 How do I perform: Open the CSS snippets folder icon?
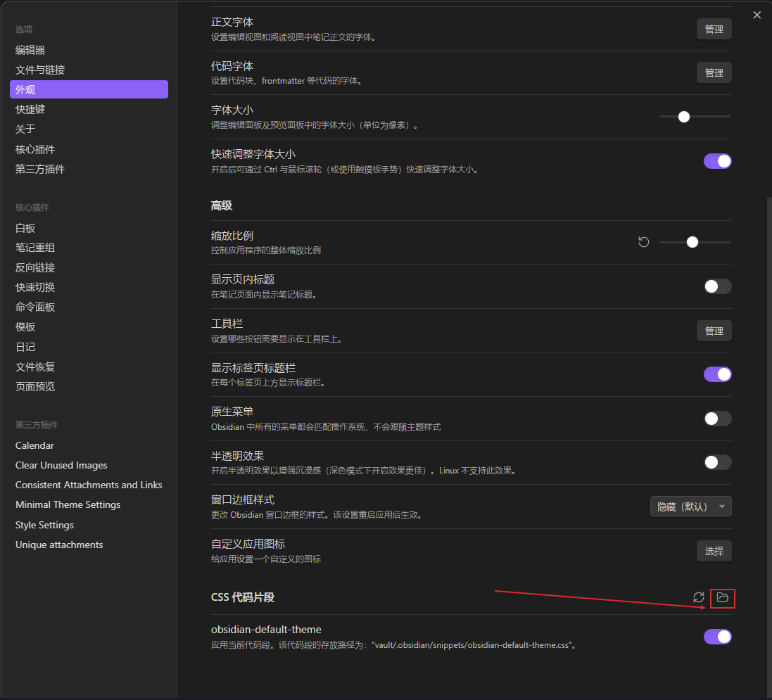722,597
